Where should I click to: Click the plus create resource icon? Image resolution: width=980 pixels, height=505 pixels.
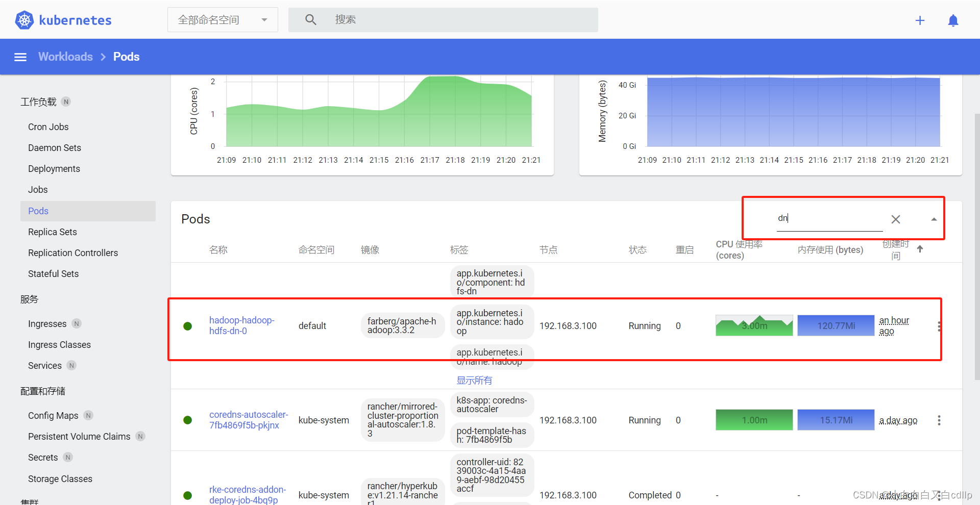(920, 20)
